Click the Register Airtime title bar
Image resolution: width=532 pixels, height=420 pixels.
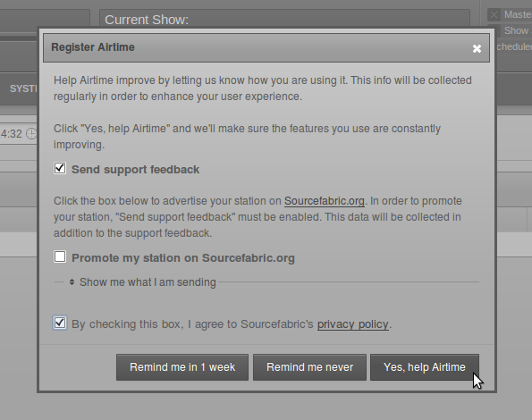pyautogui.click(x=266, y=47)
